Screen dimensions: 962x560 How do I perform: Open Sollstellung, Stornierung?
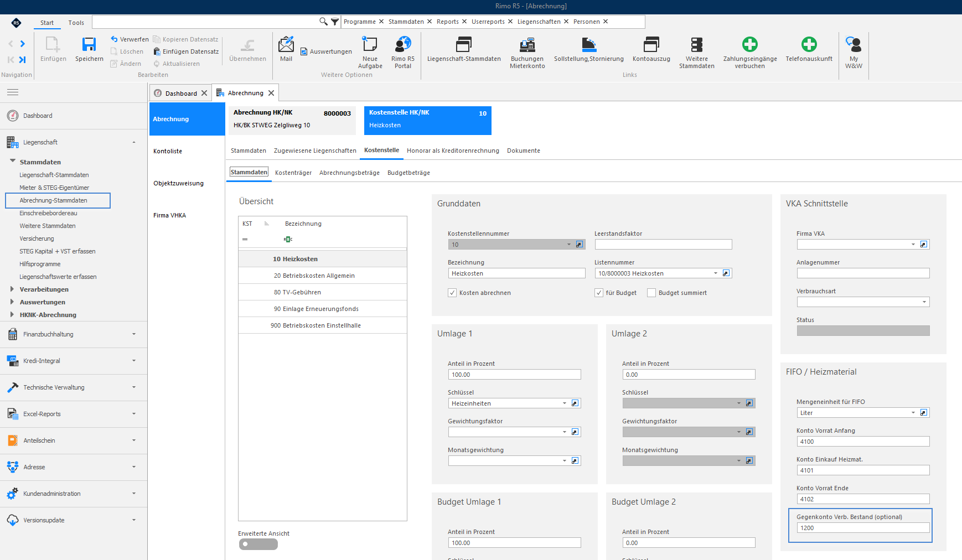589,44
